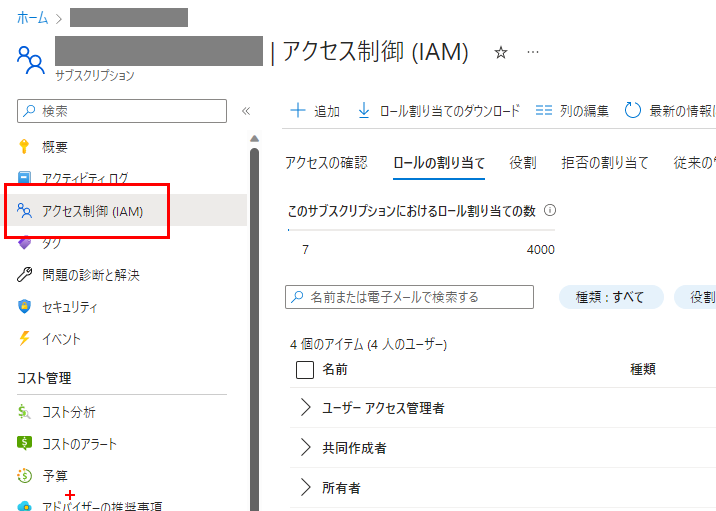This screenshot has width=716, height=511.
Task: Open the 役割 filter pill
Action: (695, 297)
